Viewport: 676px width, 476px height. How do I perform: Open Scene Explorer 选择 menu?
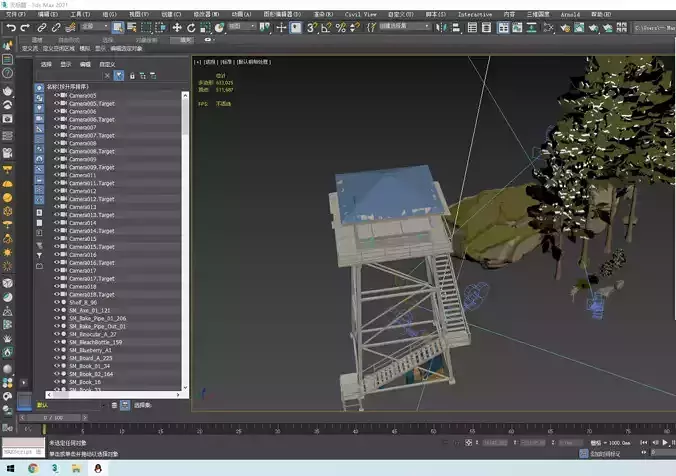[x=46, y=64]
